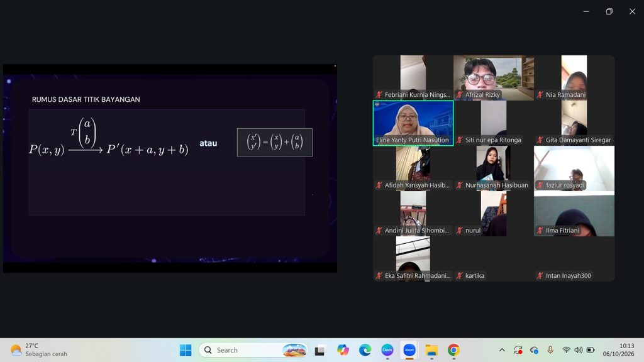Launch Copilot from the taskbar
Viewport: 644px width, 362px height.
pos(343,350)
